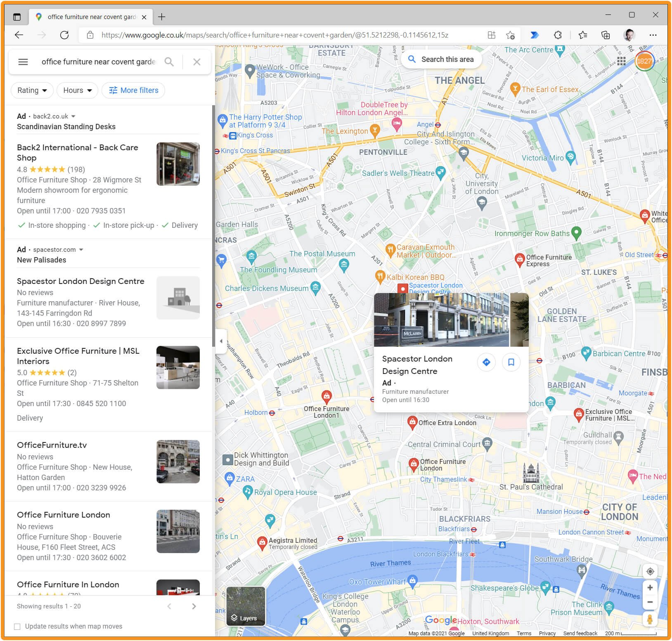
Task: Click the browser address bar URL
Action: tap(274, 35)
